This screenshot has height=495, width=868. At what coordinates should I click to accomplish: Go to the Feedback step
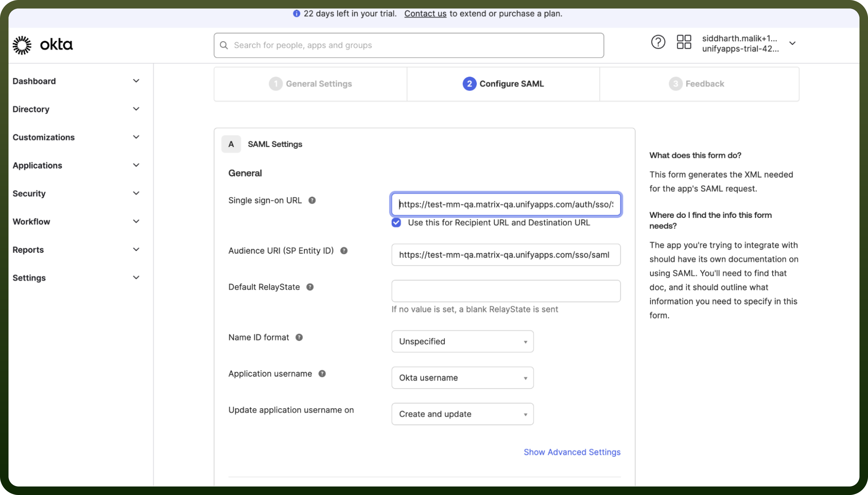point(700,84)
